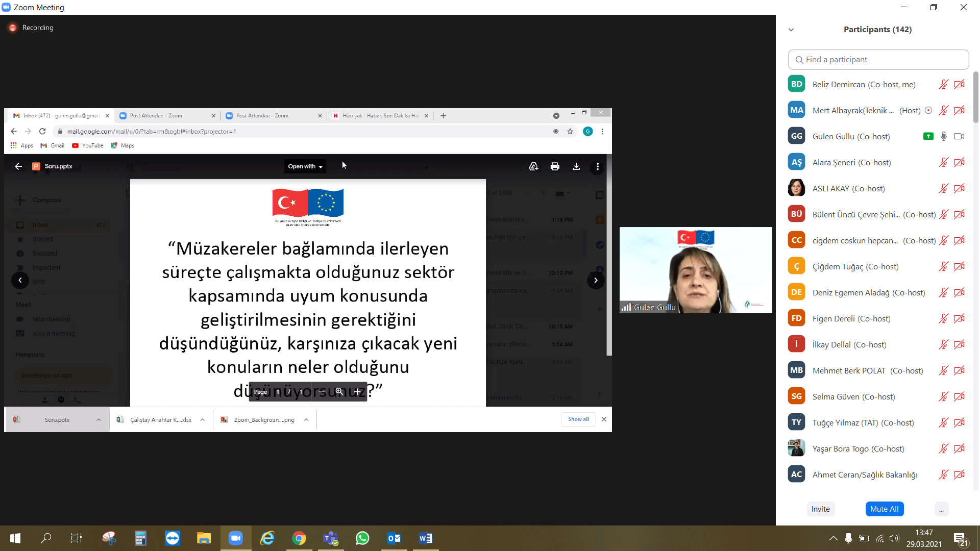The height and width of the screenshot is (551, 980).
Task: Open the three-dot menu in the preview bar
Action: (x=598, y=166)
